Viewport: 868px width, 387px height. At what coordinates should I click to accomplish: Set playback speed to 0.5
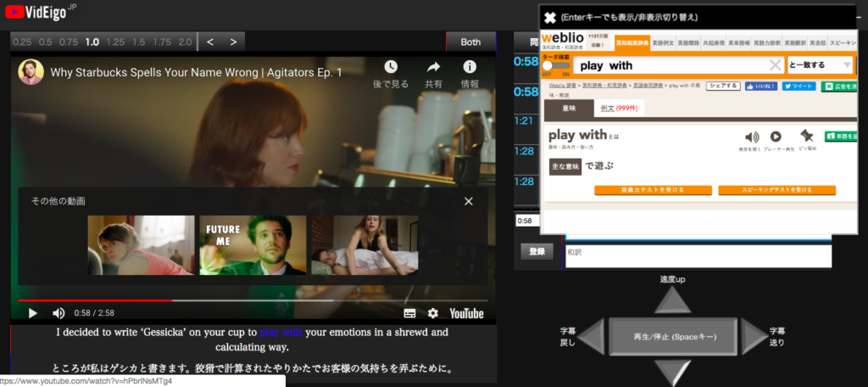pyautogui.click(x=46, y=42)
